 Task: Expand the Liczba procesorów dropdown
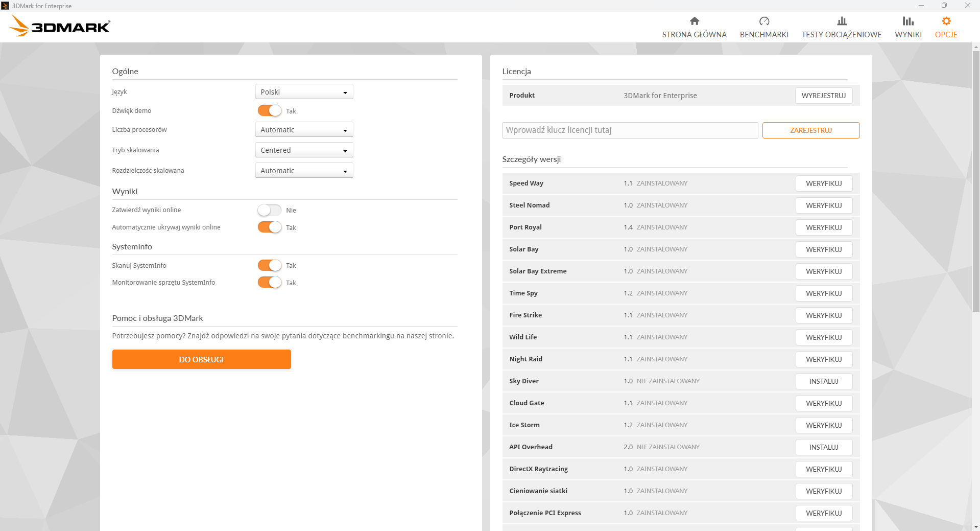pyautogui.click(x=304, y=130)
